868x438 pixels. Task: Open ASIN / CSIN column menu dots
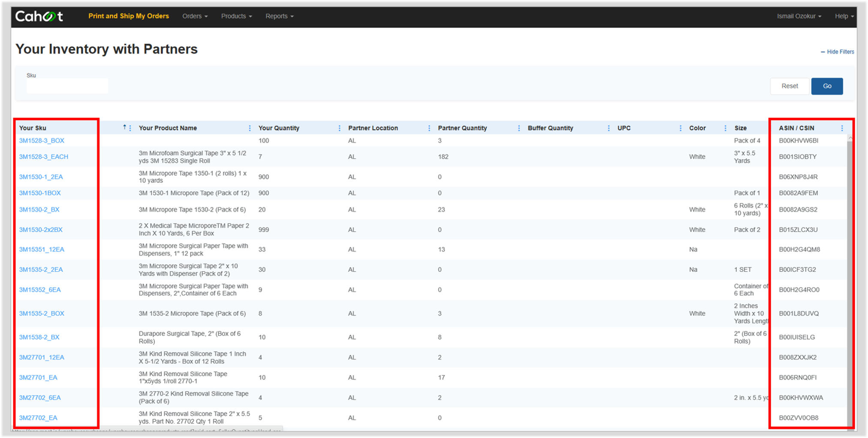click(842, 128)
